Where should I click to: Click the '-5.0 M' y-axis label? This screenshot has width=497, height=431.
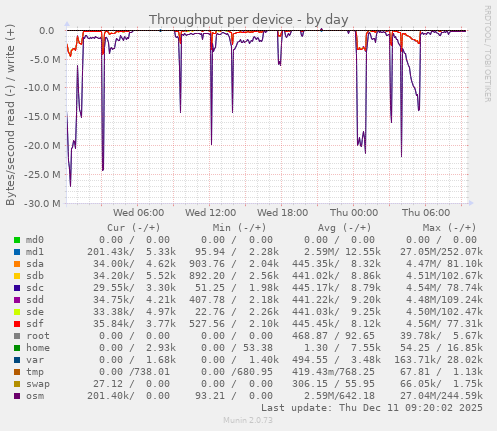[45, 60]
